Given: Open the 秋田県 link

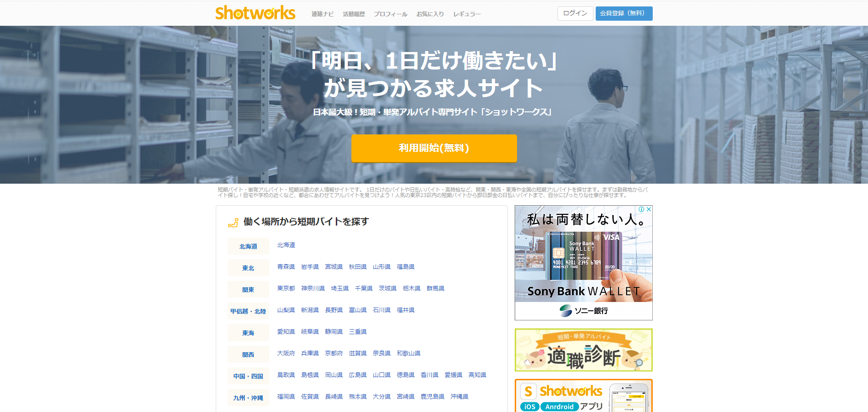Looking at the screenshot, I should [358, 267].
